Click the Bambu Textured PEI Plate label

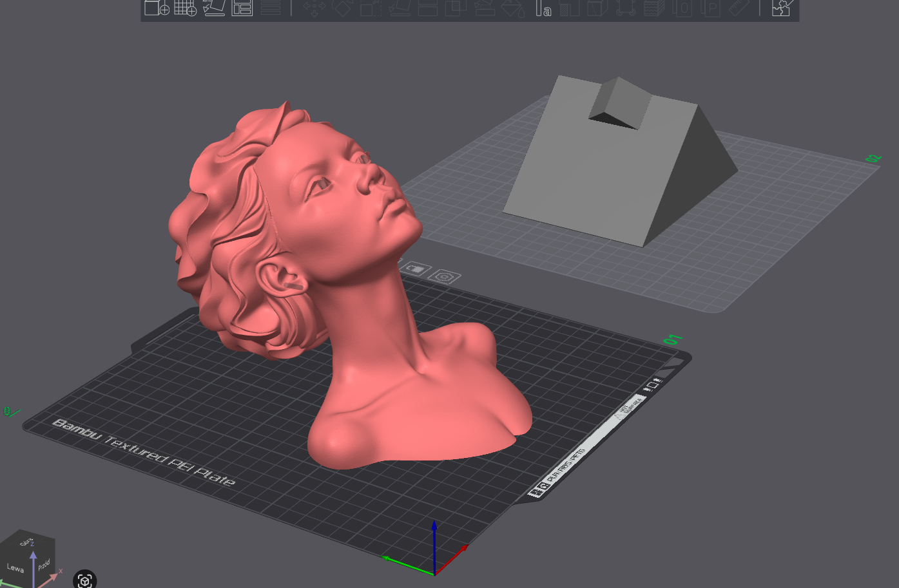(x=144, y=452)
